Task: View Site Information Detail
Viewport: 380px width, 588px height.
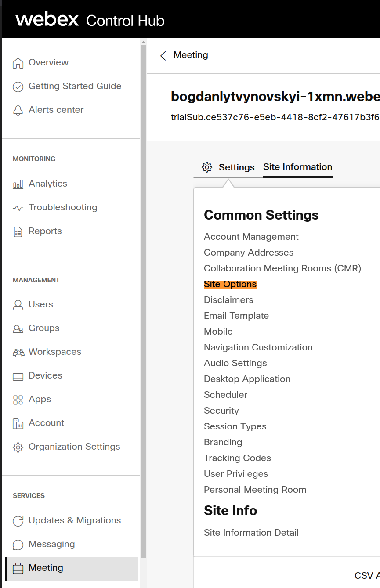Action: [251, 533]
